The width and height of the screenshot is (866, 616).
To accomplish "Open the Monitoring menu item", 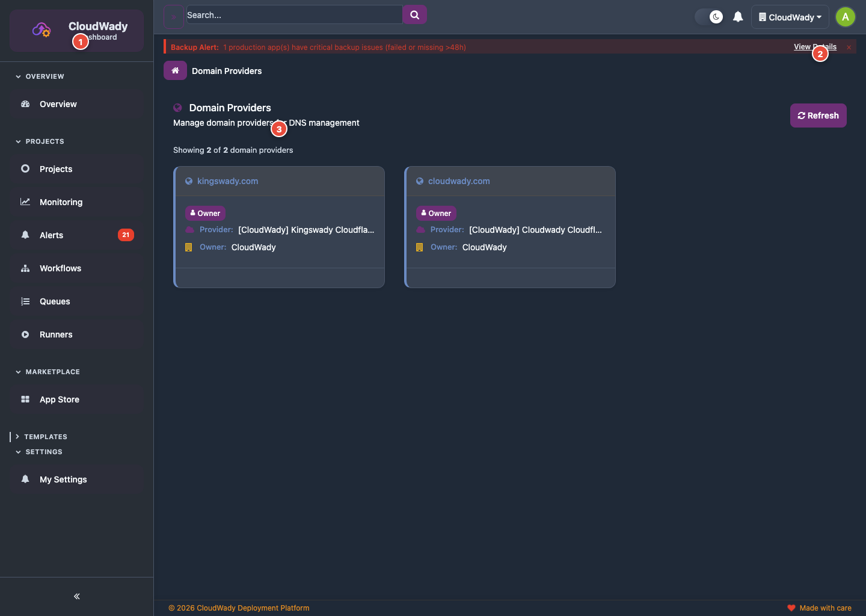I will [61, 202].
